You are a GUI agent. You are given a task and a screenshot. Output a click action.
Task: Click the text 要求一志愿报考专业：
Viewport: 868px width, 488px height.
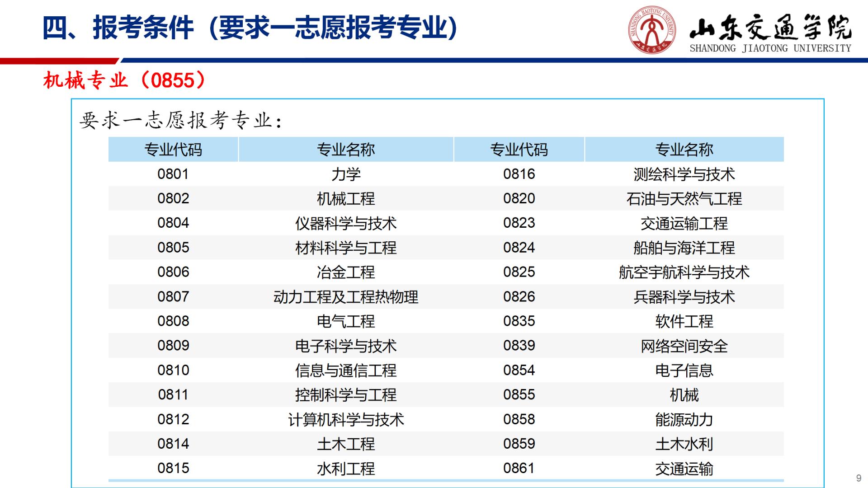181,121
